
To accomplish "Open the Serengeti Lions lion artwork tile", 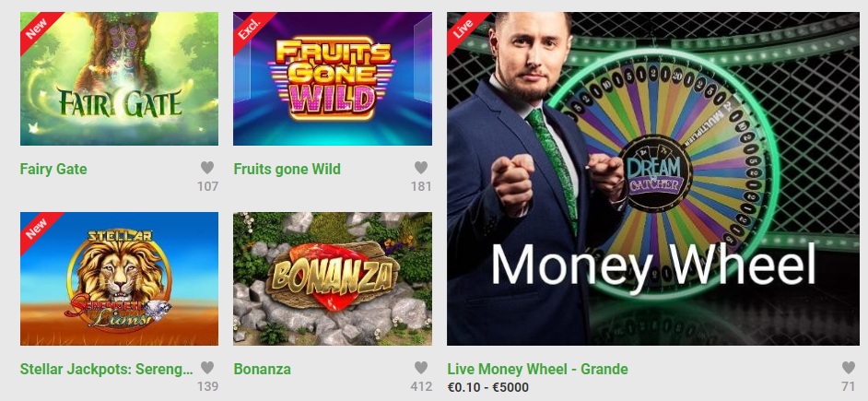I will 119,278.
